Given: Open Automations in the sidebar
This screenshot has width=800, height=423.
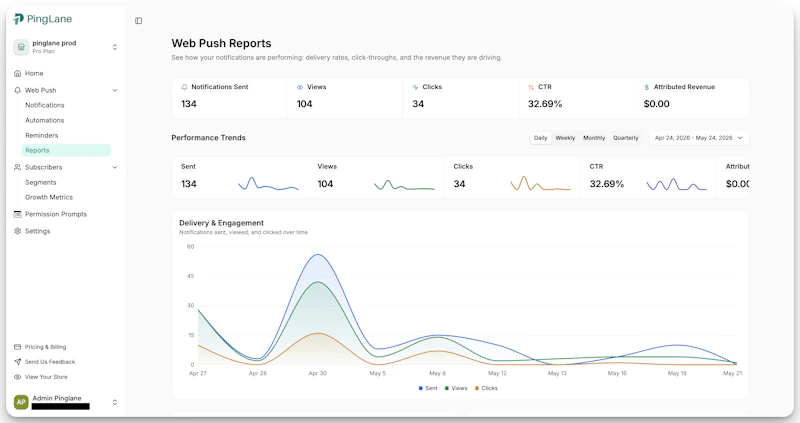Looking at the screenshot, I should (45, 120).
